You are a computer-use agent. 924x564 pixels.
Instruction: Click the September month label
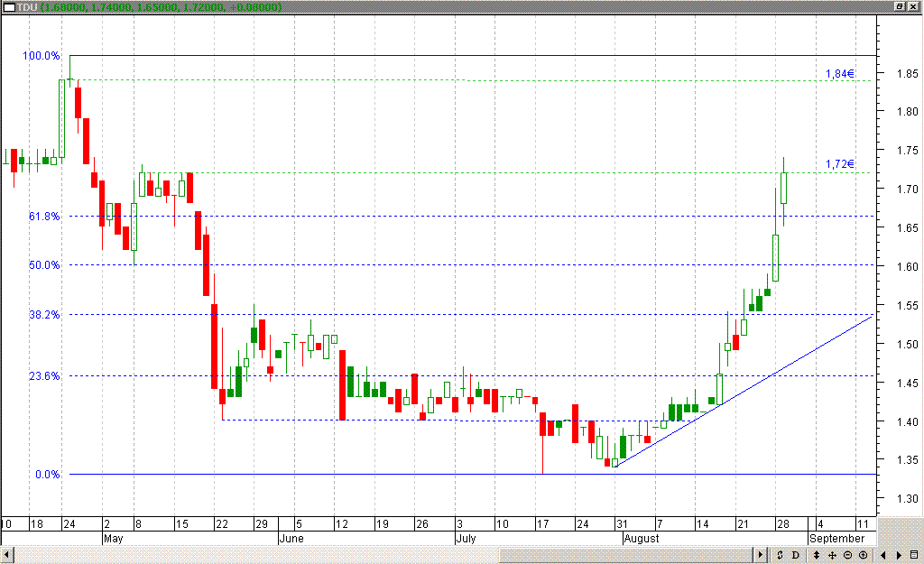coord(836,539)
